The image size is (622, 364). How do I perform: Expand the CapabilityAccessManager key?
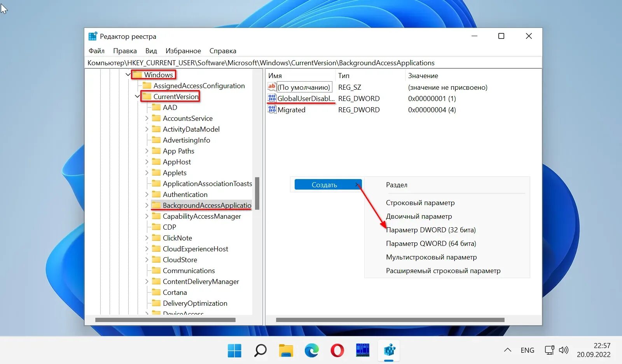(x=147, y=216)
